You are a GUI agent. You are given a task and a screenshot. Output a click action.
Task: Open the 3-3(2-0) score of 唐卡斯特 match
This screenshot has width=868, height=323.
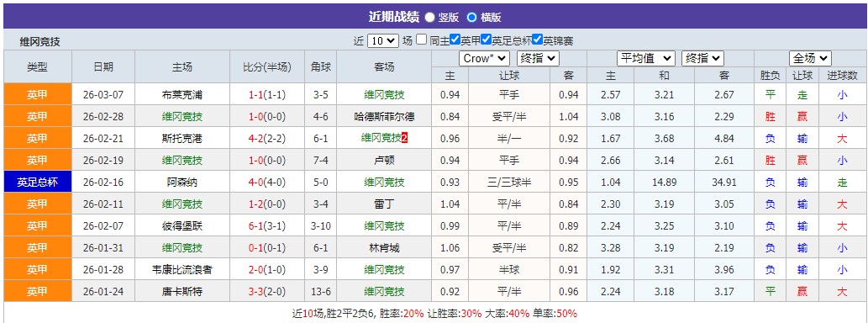pyautogui.click(x=267, y=291)
